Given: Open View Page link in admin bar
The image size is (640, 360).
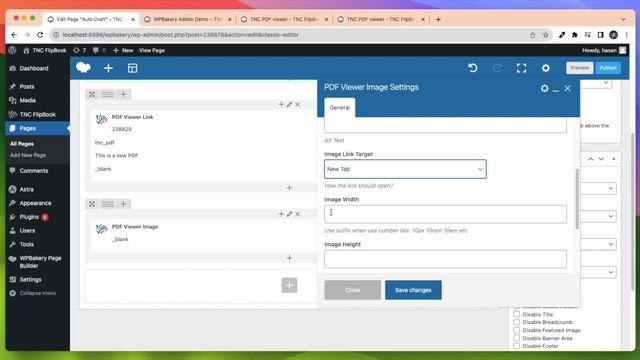Looking at the screenshot, I should (x=152, y=50).
